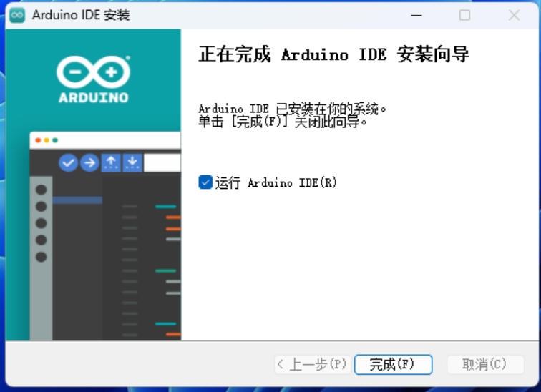Screen dimensions: 541x392
Task: Click the checkmark verify icon in illustration
Action: [x=68, y=163]
